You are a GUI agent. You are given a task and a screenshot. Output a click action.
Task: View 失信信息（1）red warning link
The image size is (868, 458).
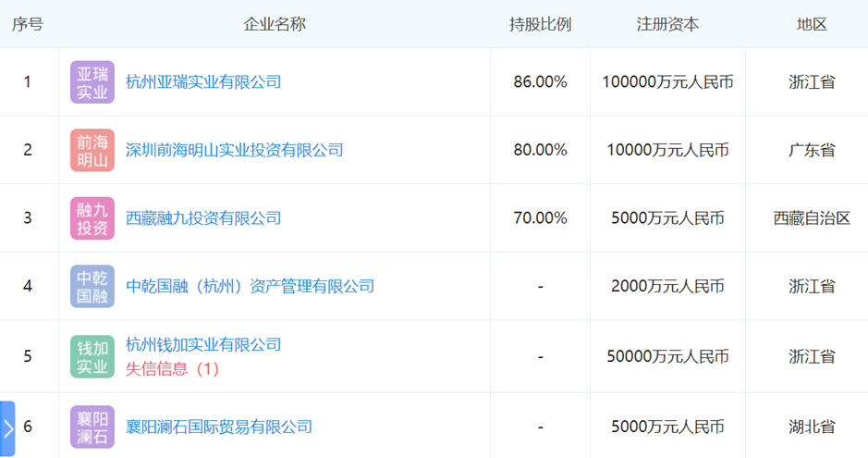tap(172, 369)
